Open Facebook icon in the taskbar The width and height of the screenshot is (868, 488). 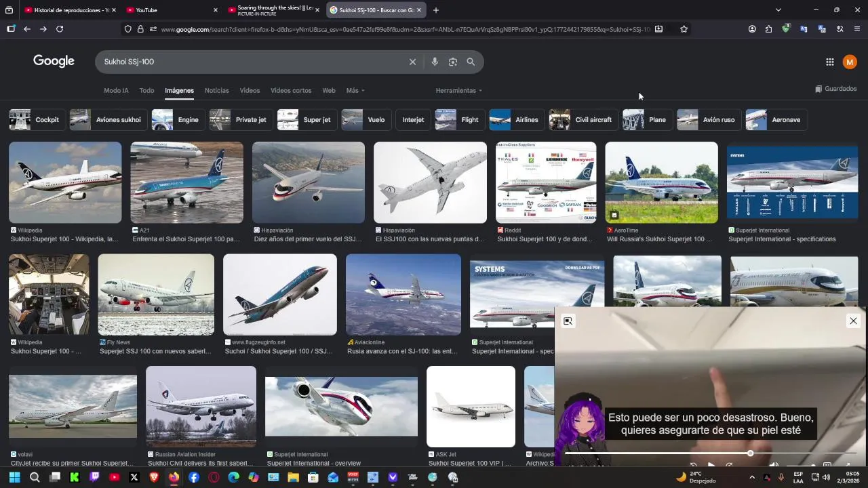[194, 477]
